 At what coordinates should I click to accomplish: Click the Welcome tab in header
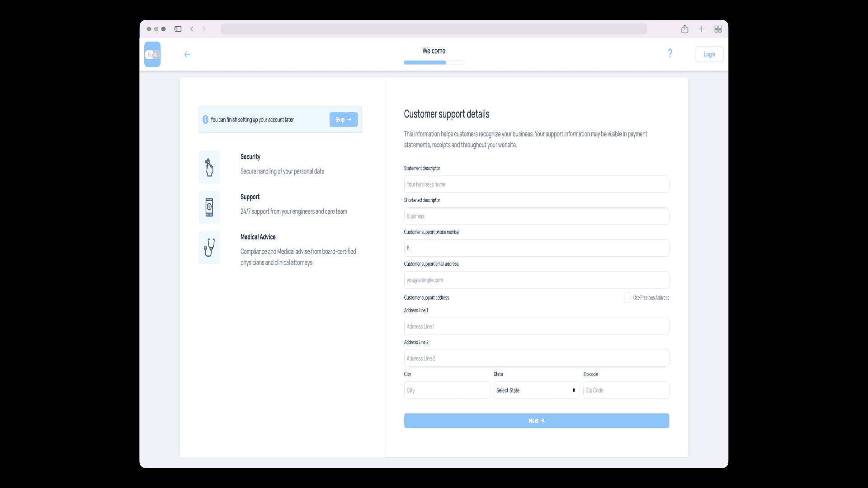(x=434, y=51)
